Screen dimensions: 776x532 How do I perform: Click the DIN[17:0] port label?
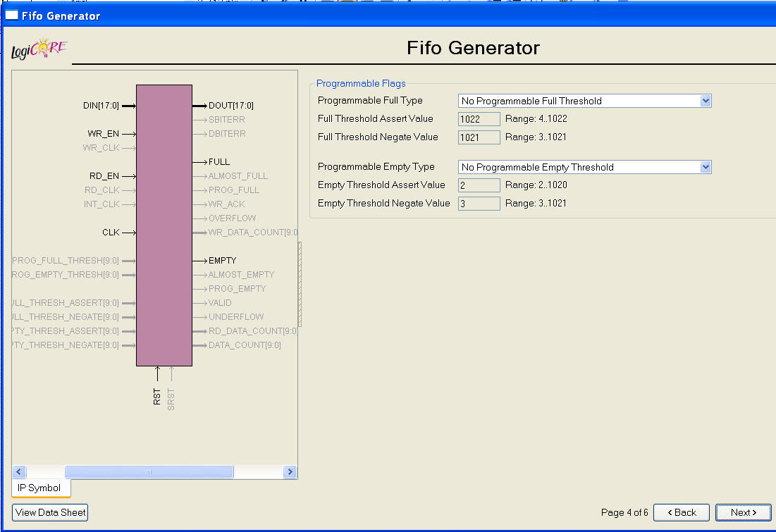(101, 106)
